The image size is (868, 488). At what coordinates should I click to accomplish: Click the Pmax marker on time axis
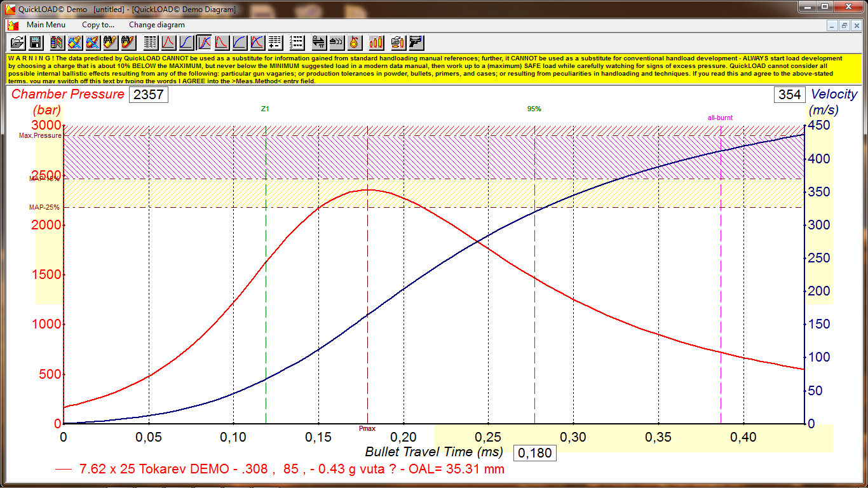367,429
